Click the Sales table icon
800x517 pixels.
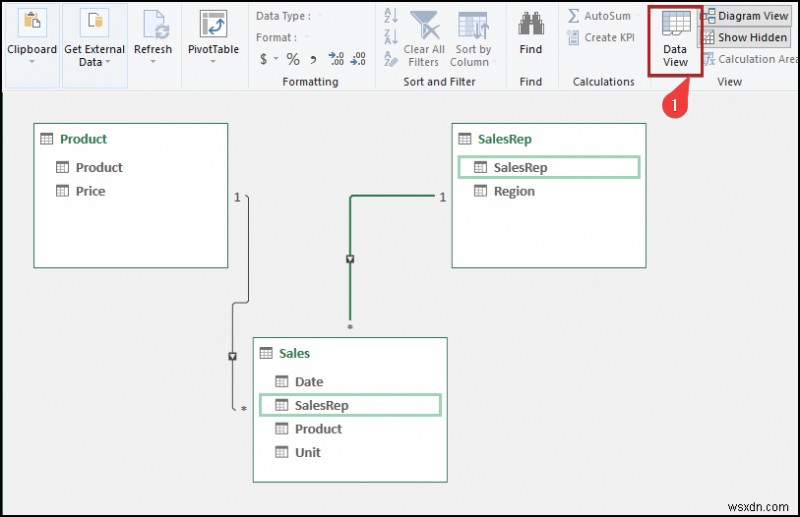(266, 353)
